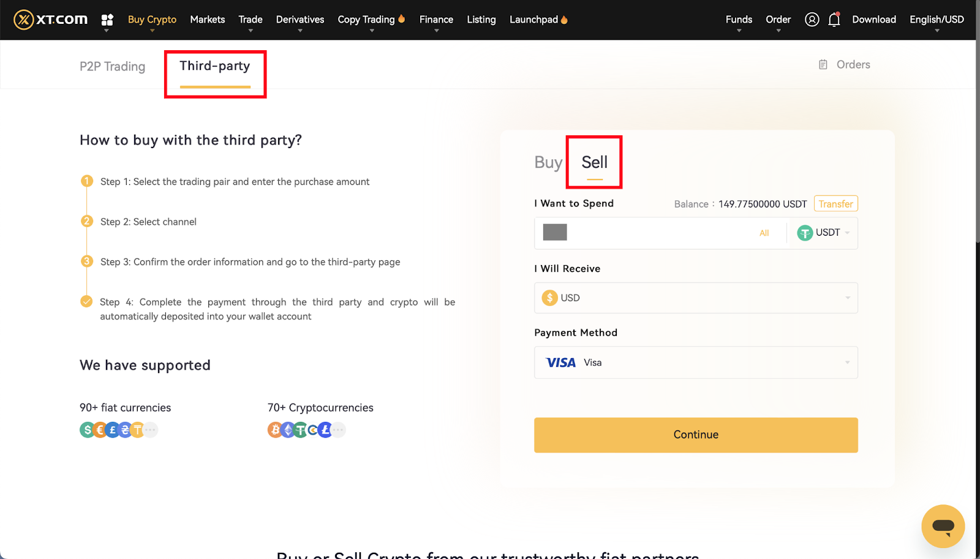
Task: Open the Visa payment method dropdown
Action: click(x=696, y=362)
